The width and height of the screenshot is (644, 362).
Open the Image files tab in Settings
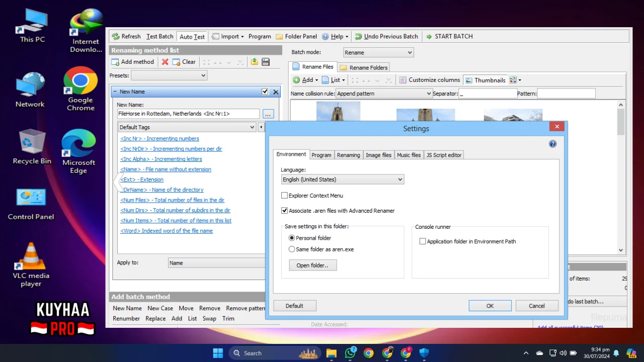tap(378, 155)
